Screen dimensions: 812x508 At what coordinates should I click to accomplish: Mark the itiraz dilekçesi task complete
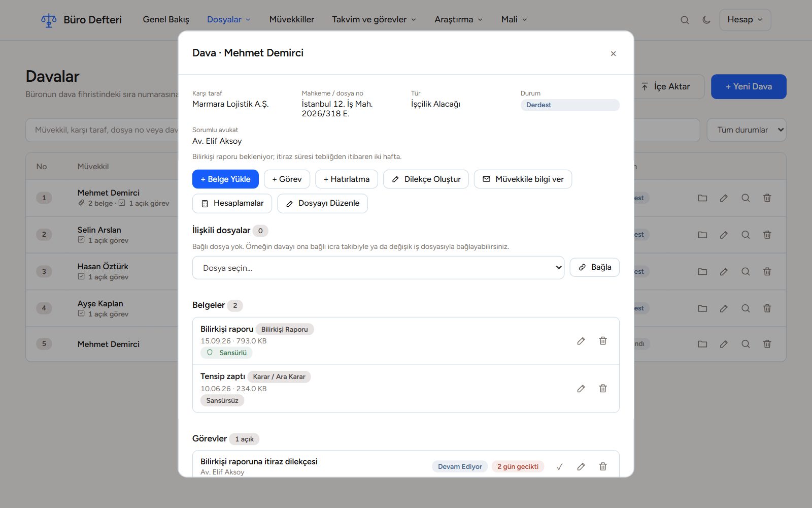[x=559, y=466]
